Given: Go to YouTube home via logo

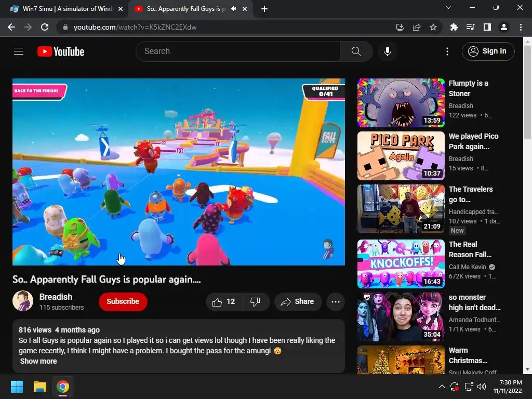Looking at the screenshot, I should pyautogui.click(x=61, y=51).
